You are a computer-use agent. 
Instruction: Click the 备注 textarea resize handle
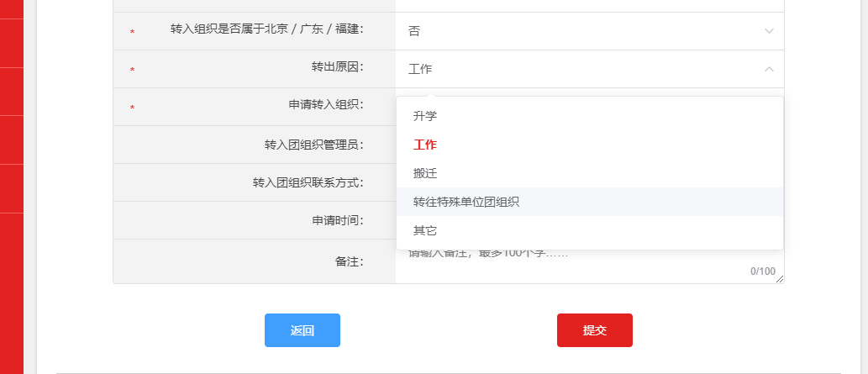[x=780, y=279]
